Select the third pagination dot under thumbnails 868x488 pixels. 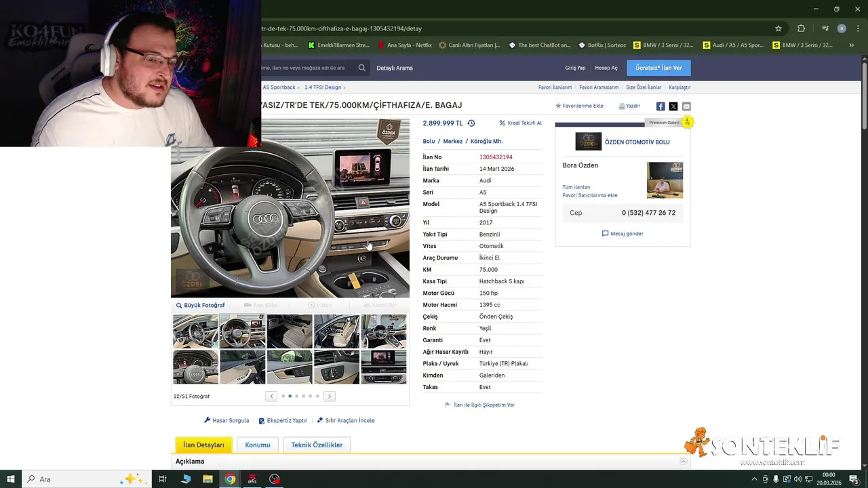(x=296, y=396)
